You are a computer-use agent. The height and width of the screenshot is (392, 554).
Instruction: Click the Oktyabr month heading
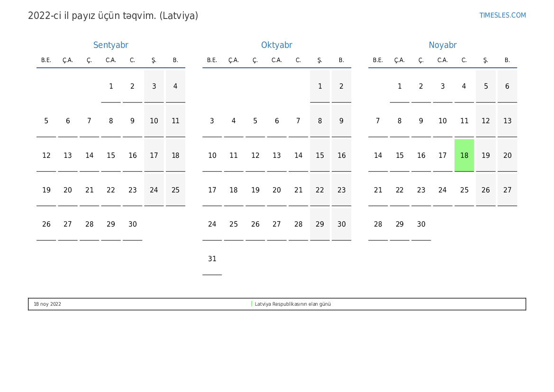click(x=277, y=45)
